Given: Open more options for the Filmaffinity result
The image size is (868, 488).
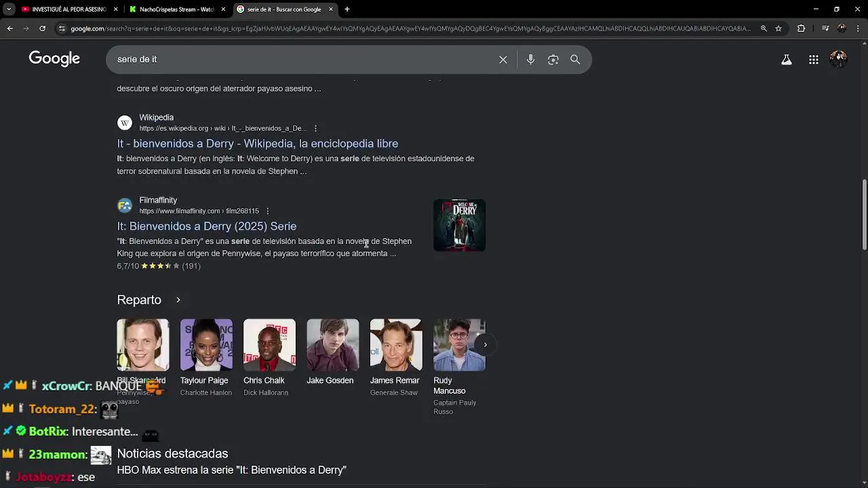Looking at the screenshot, I should tap(267, 211).
